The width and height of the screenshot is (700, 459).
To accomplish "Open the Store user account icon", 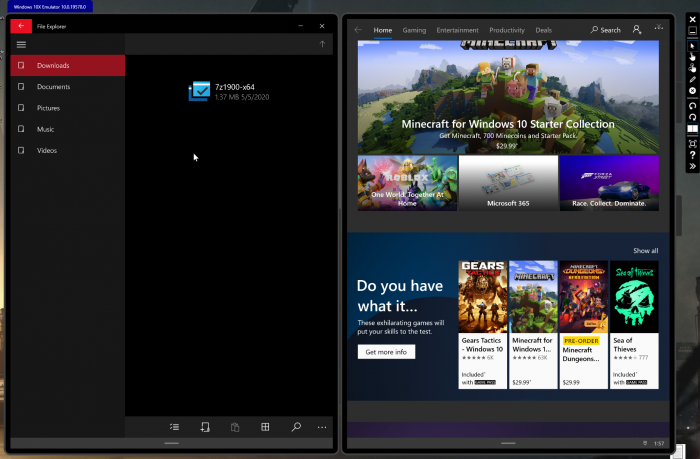I will 637,30.
